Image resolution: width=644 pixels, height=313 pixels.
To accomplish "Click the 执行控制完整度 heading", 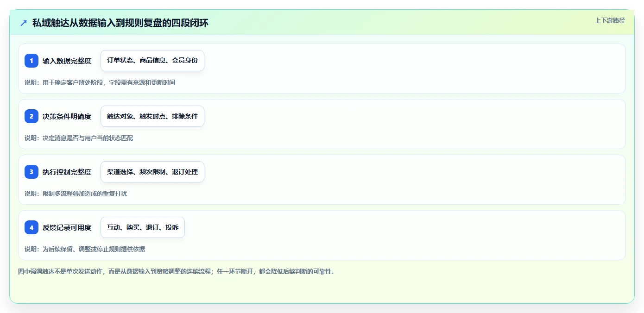I will click(x=67, y=172).
